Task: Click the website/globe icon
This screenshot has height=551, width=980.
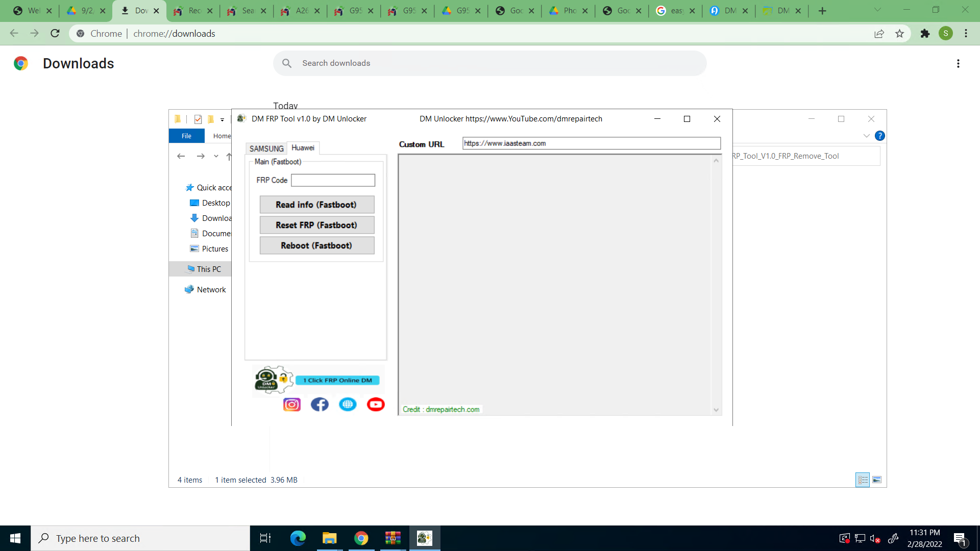Action: click(x=347, y=405)
